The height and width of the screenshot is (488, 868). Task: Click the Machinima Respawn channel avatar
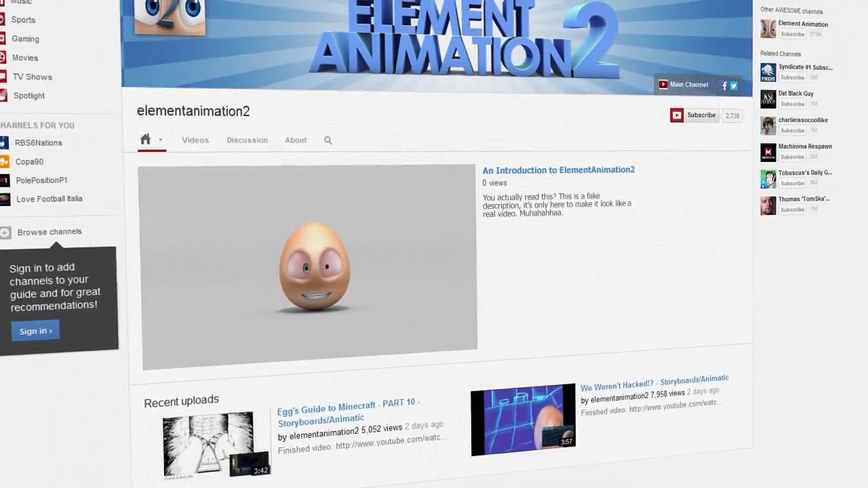768,152
